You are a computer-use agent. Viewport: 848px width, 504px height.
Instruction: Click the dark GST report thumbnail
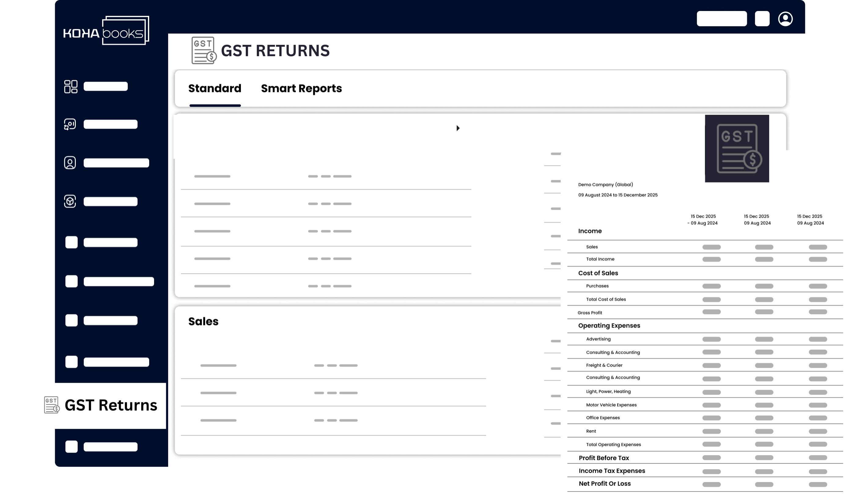[736, 148]
